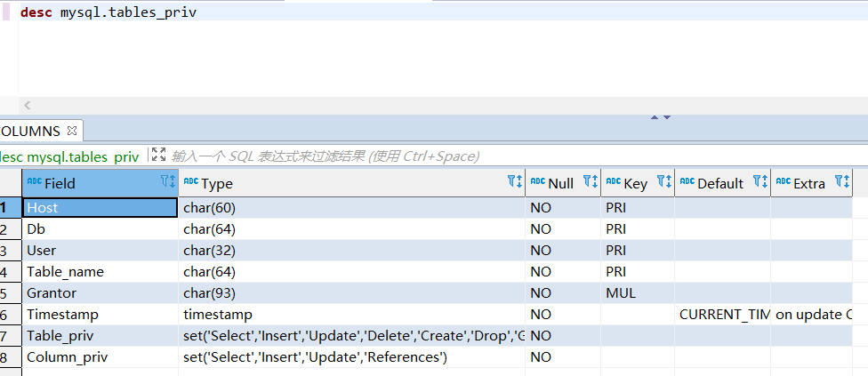Click the Extra column header
Screen dimensions: 868x376
(808, 183)
